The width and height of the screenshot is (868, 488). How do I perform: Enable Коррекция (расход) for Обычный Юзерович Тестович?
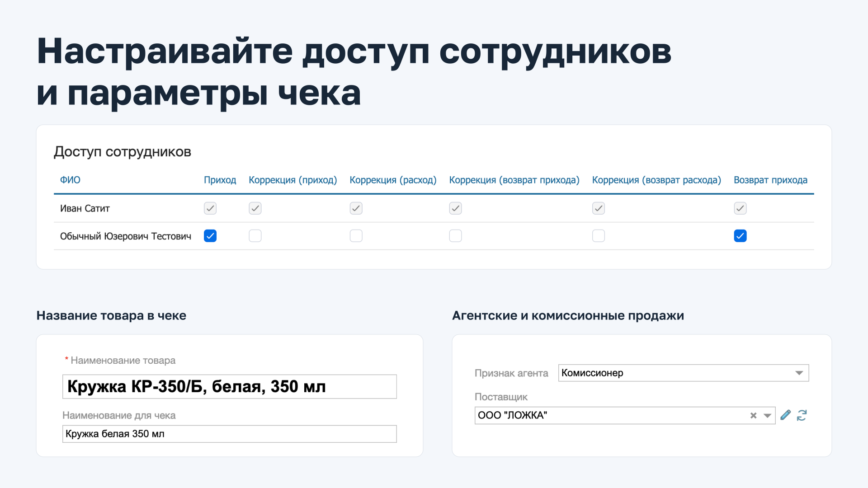coord(356,236)
